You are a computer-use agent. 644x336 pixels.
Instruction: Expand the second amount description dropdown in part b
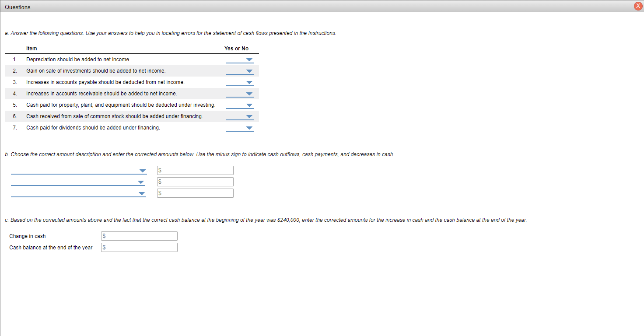[79, 182]
